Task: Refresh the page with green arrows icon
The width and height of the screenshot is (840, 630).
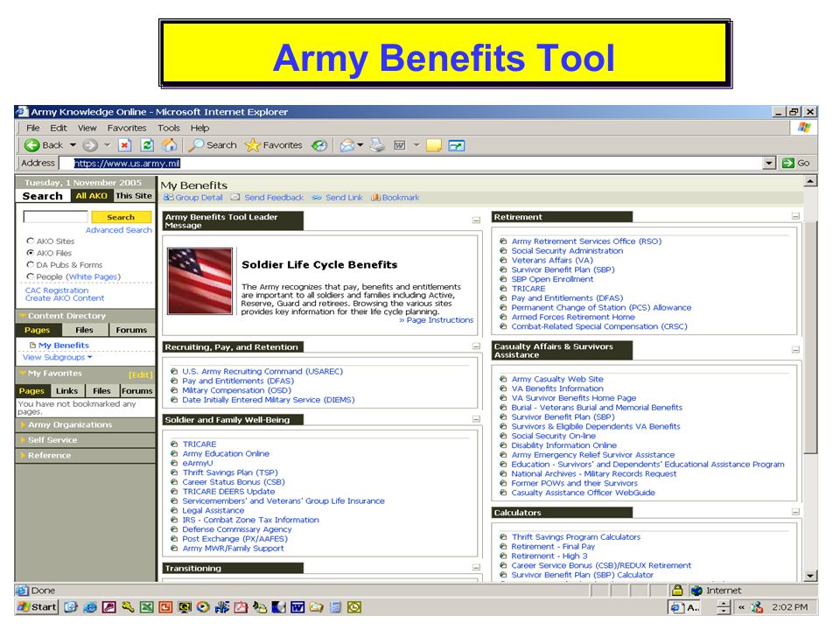Action: (147, 145)
